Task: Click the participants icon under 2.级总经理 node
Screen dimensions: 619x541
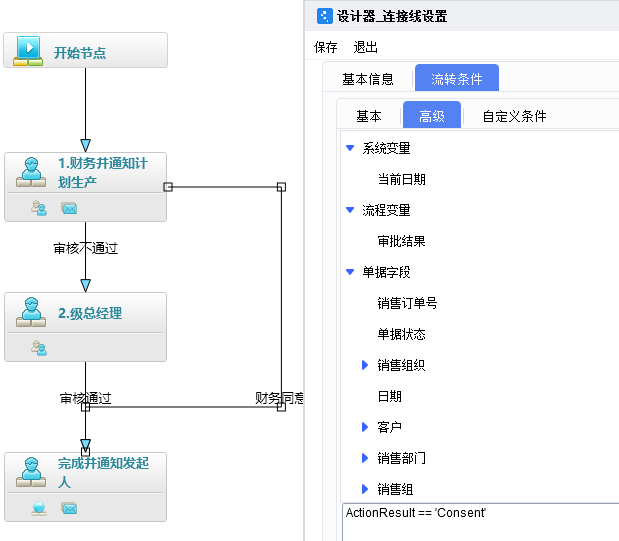Action: (x=39, y=348)
